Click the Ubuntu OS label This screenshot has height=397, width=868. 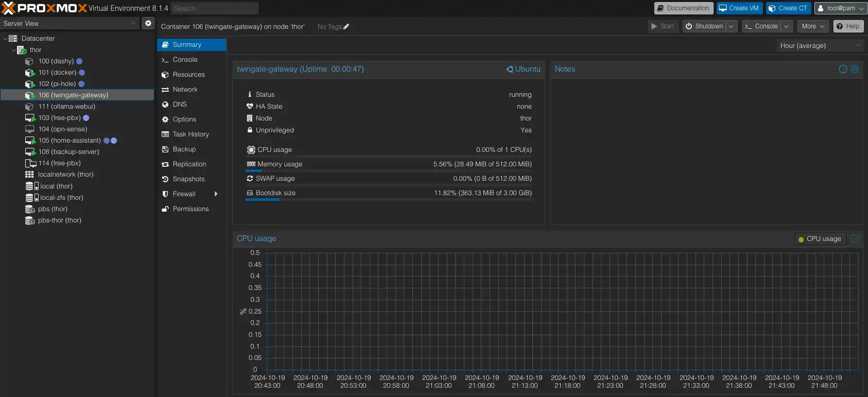coord(523,69)
